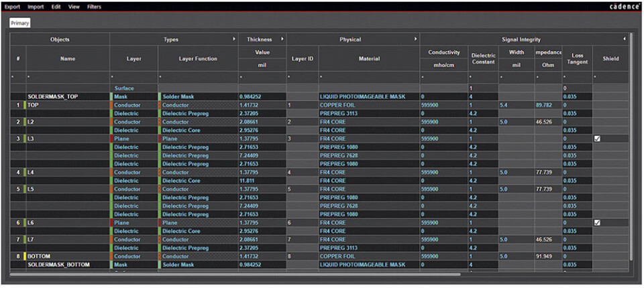
Task: Click SOLDERMASK_TOP Mask green type indicator
Action: (x=112, y=96)
